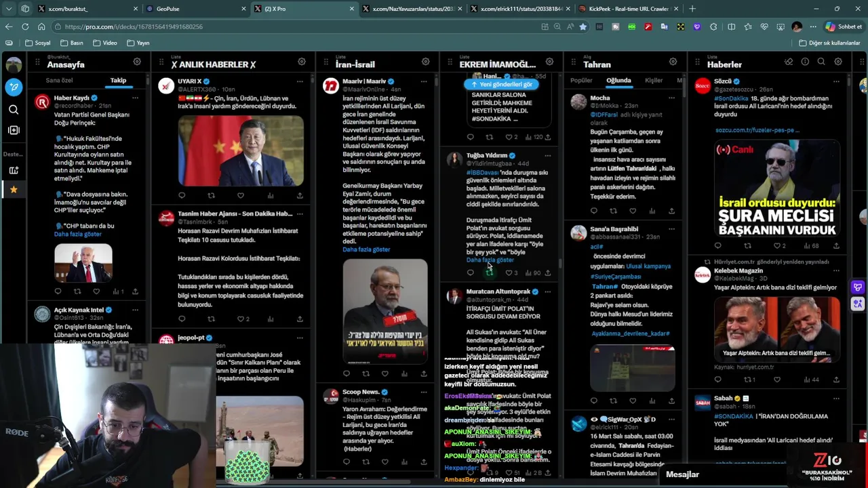This screenshot has height=488, width=868.
Task: Open settings gear of Haberler column
Action: (x=838, y=62)
